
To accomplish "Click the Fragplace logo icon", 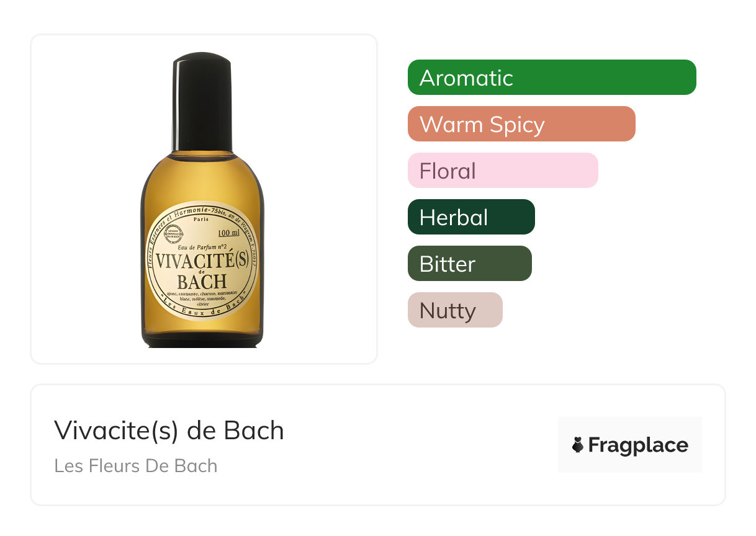I will click(578, 445).
